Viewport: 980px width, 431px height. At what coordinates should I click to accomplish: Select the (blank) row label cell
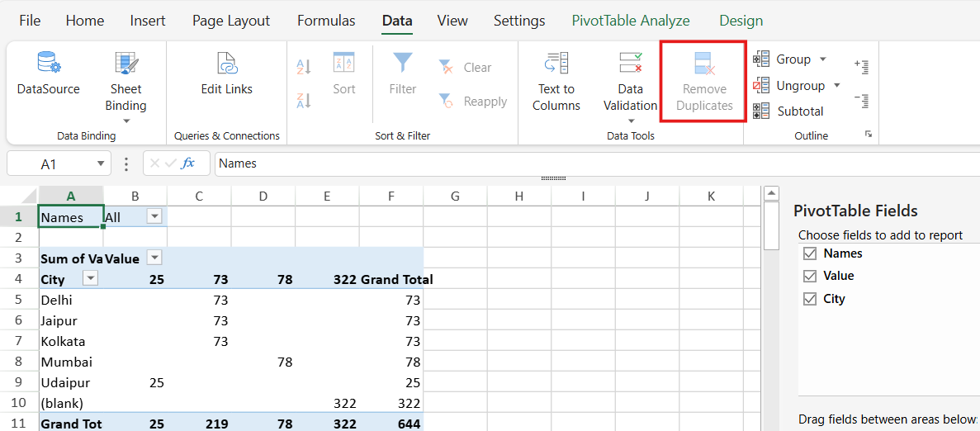71,404
